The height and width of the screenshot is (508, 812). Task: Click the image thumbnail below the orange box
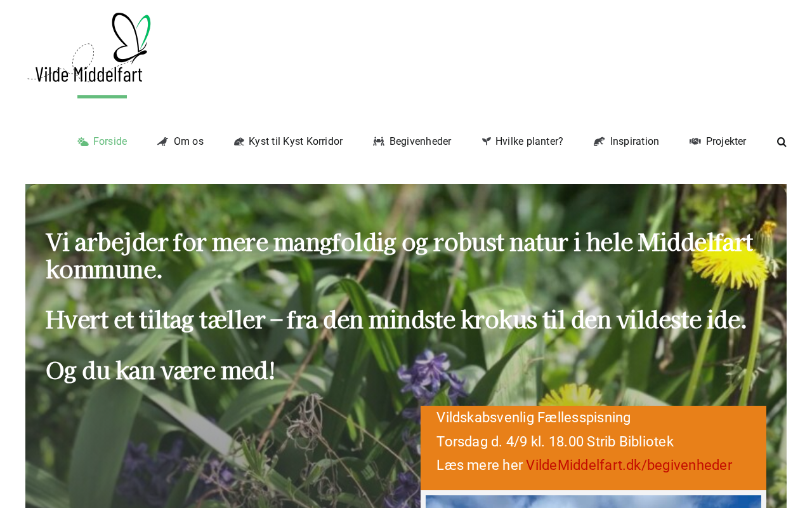(x=593, y=502)
